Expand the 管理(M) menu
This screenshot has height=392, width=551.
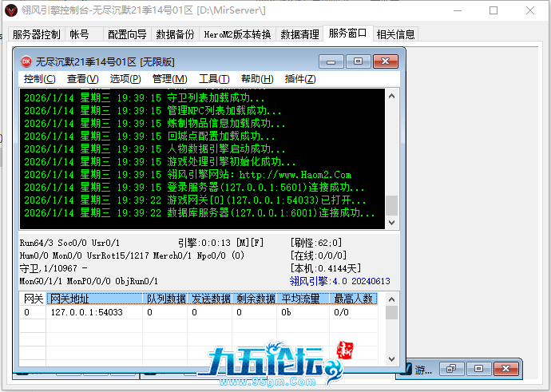click(169, 79)
